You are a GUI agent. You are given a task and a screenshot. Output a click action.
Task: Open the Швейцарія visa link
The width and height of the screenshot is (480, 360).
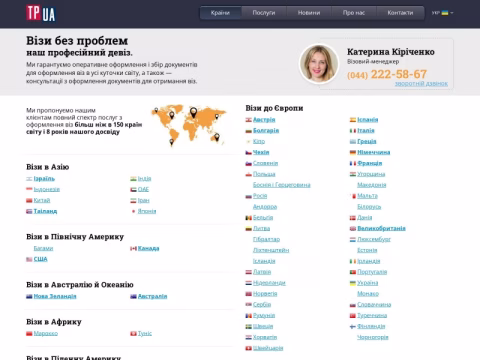tap(268, 348)
